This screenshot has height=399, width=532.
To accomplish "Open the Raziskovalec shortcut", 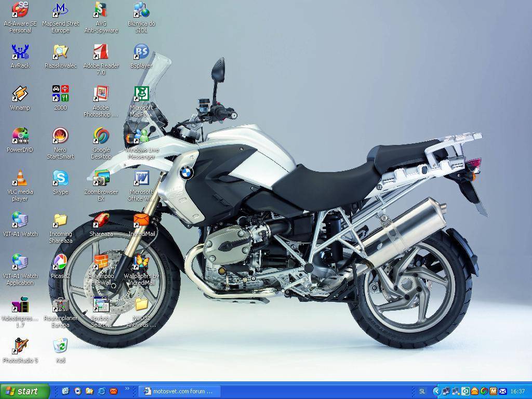I will click(x=60, y=56).
